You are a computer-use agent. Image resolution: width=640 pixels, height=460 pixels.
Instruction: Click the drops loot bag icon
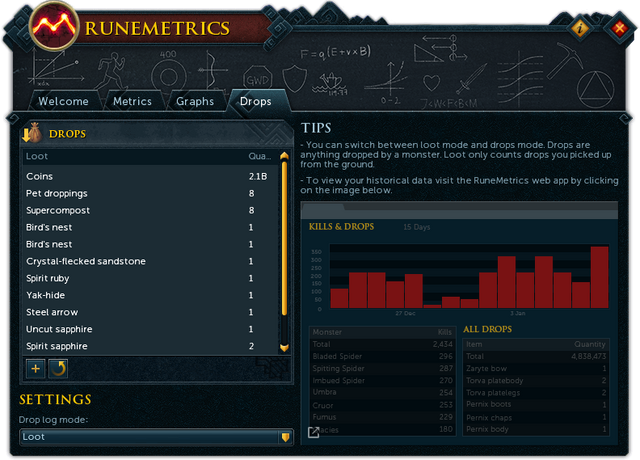pos(31,132)
